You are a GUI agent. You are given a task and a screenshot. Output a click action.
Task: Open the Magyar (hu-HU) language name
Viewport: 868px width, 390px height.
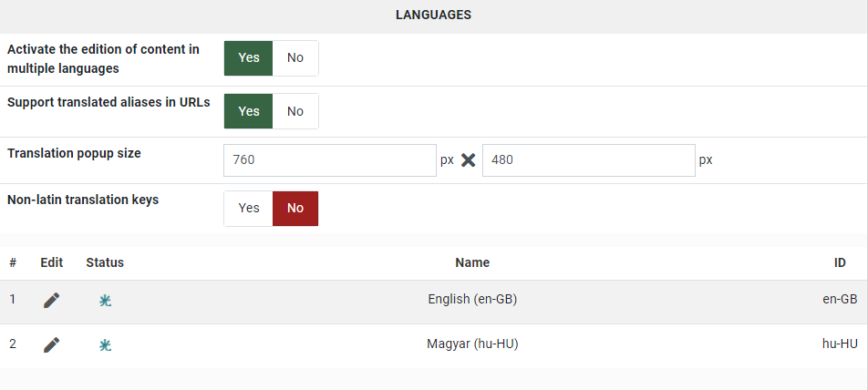pos(472,344)
